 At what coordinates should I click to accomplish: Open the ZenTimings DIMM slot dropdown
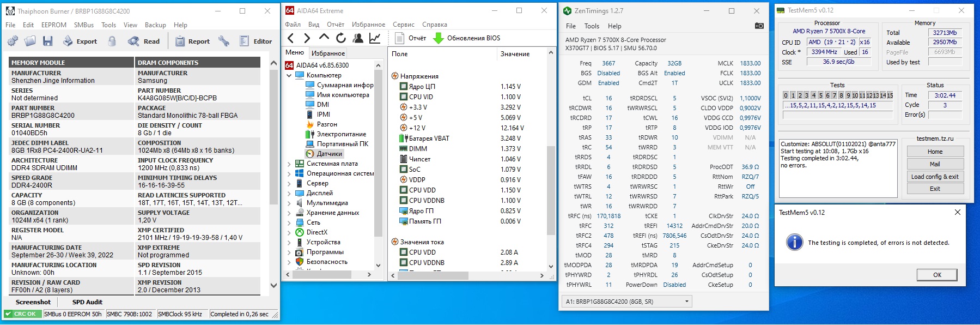click(x=627, y=302)
